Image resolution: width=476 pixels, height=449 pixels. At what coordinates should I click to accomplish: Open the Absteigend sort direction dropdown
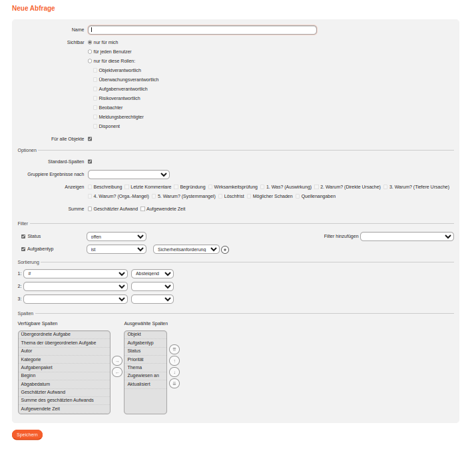click(152, 274)
